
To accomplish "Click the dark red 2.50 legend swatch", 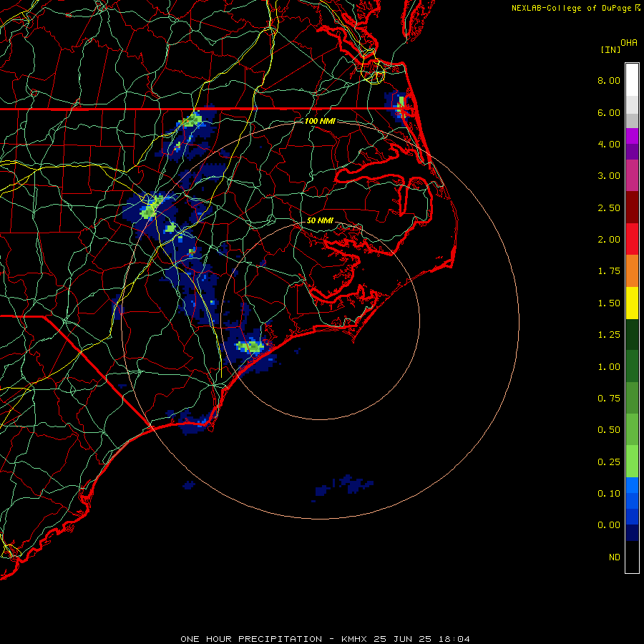I will point(632,208).
